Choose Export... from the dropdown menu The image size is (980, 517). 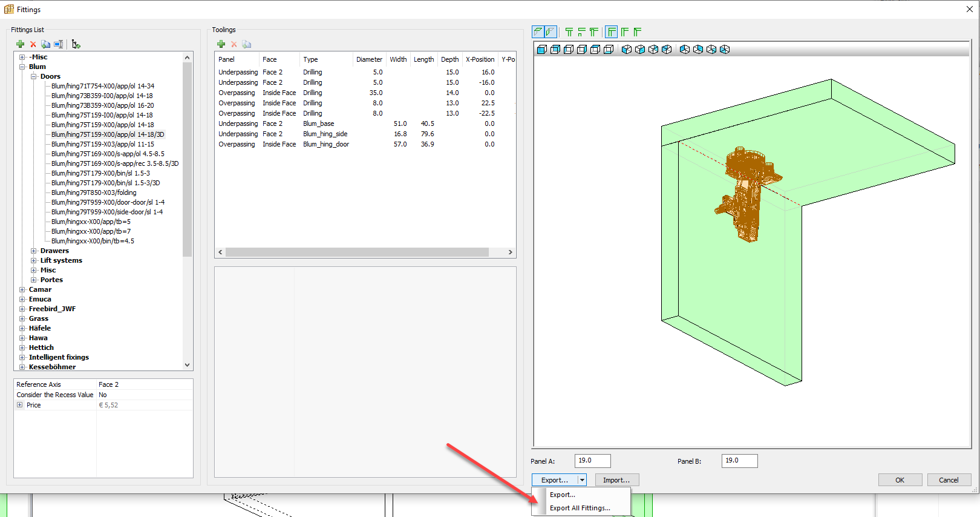[563, 495]
